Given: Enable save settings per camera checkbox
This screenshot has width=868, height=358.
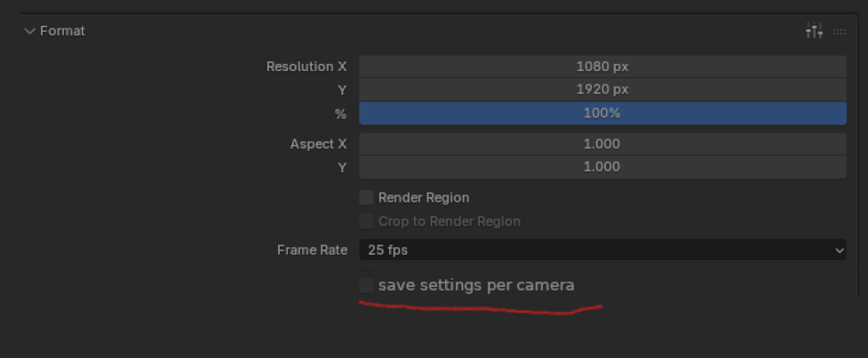Looking at the screenshot, I should coord(366,285).
